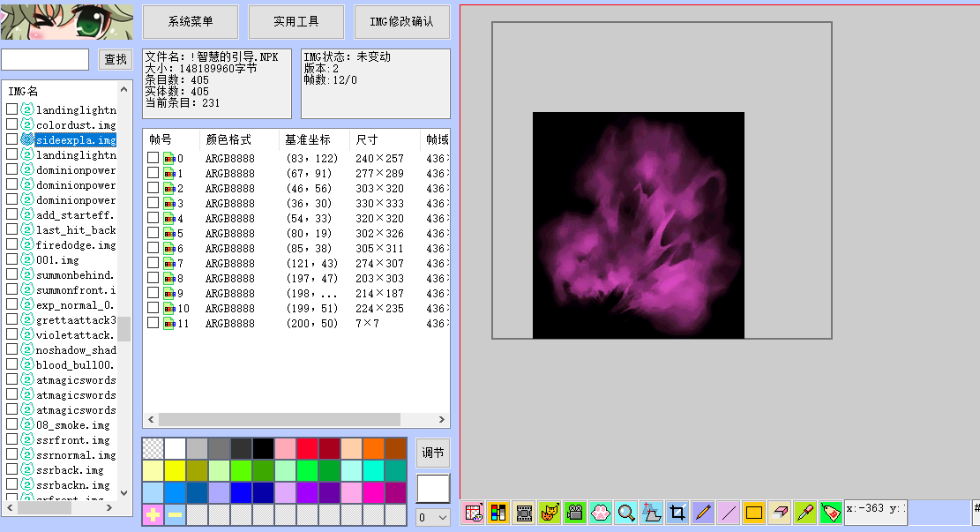Click the 系统菜单 menu button
The height and width of the screenshot is (532, 980).
click(192, 21)
